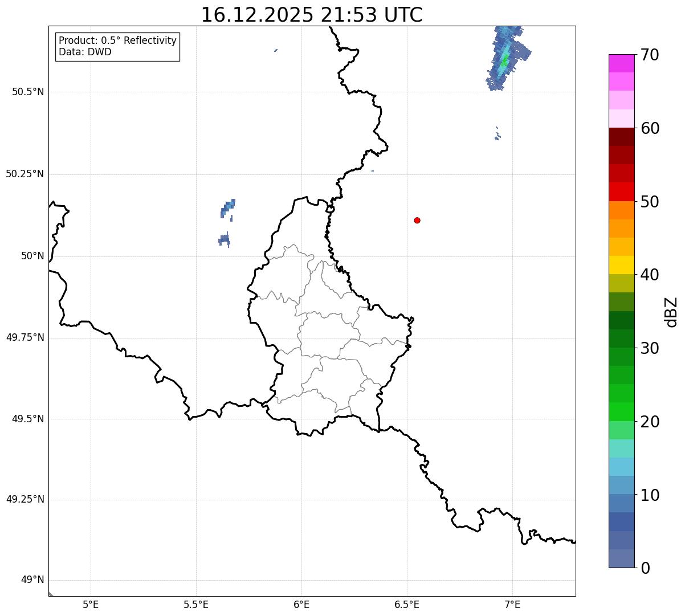This screenshot has width=685, height=616.
Task: Click the red location marker dot
Action: 417,220
